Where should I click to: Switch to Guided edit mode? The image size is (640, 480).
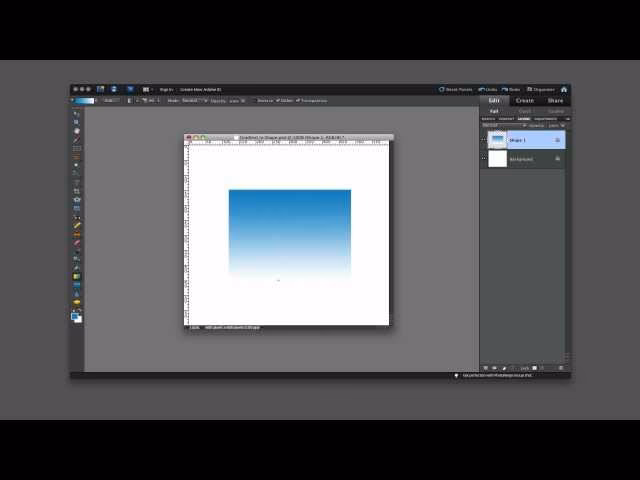(x=556, y=111)
